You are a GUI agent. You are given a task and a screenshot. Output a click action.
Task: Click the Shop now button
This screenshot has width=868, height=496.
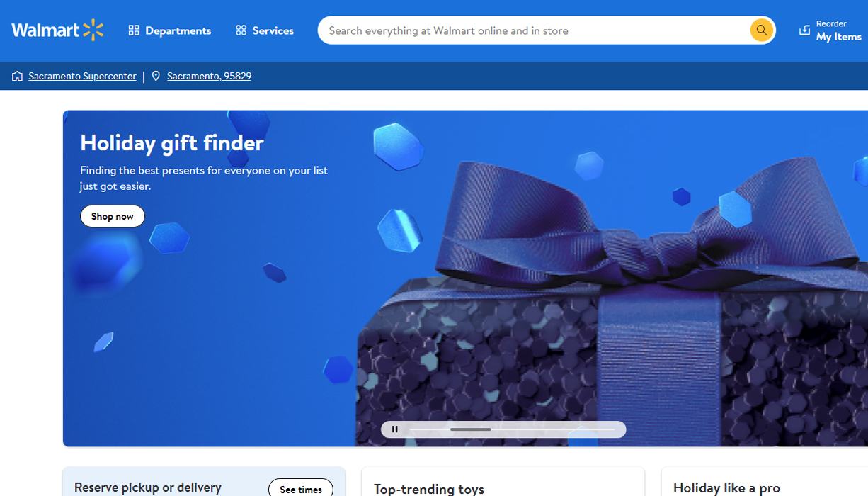(113, 216)
